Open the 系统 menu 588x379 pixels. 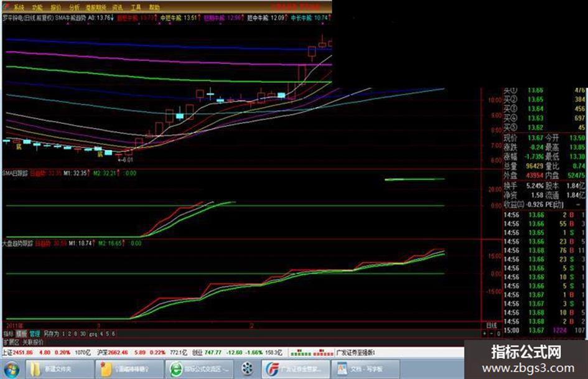coord(19,7)
